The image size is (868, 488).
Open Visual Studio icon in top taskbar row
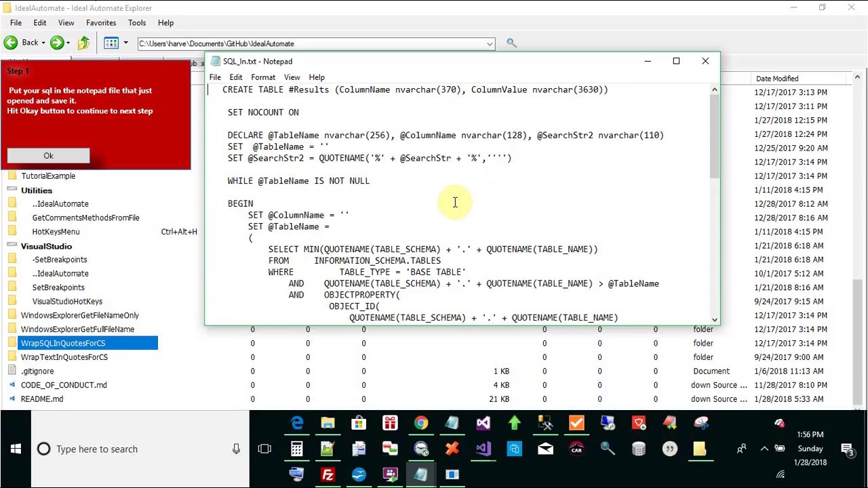pos(483,424)
